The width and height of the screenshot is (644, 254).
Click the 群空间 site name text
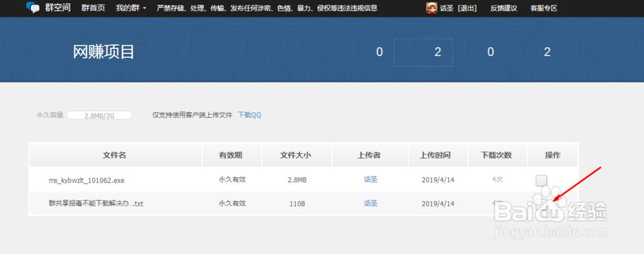[58, 8]
